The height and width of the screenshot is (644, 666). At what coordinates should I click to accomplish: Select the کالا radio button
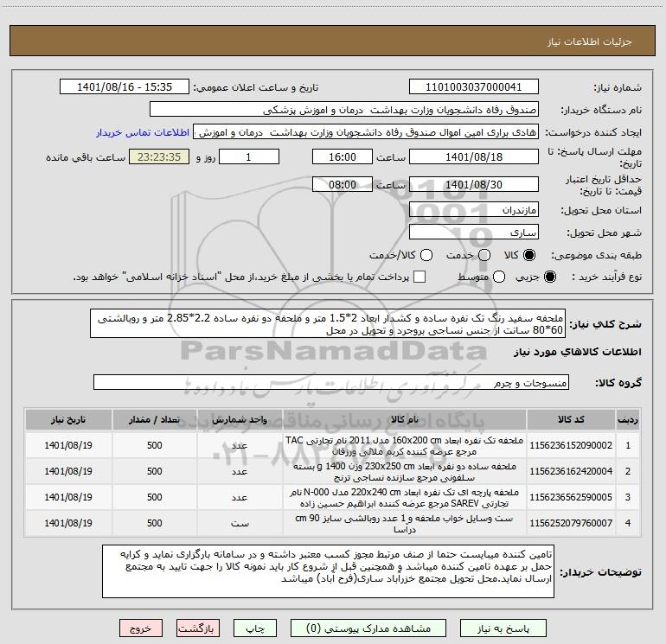tap(529, 255)
